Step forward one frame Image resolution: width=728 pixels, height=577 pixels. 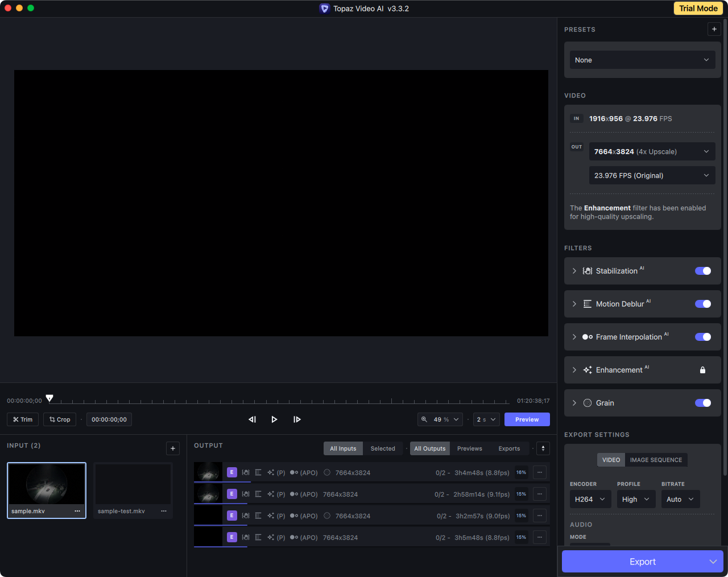[x=297, y=419]
